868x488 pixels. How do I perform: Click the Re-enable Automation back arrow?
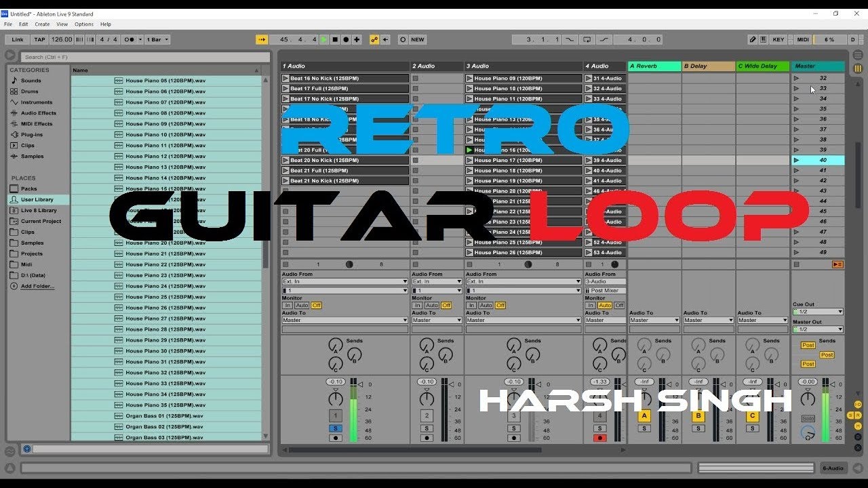click(x=385, y=39)
